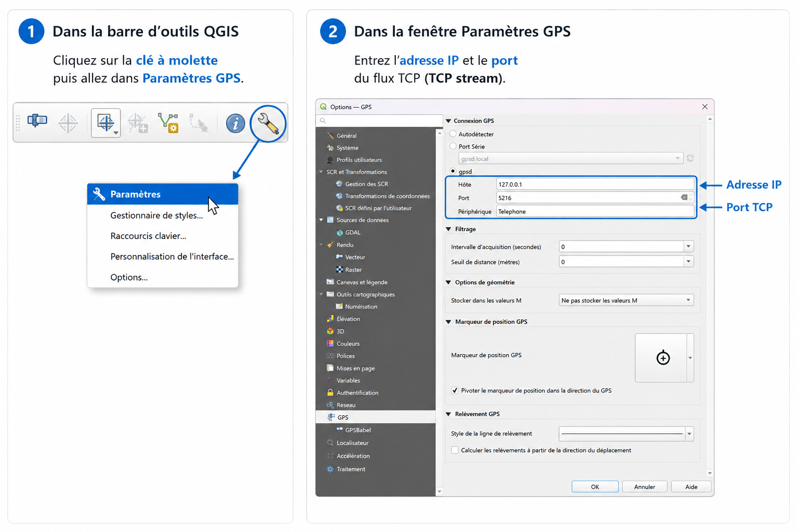The width and height of the screenshot is (798, 532).
Task: Click the wrench icon next to Paramètres
Action: click(x=99, y=194)
